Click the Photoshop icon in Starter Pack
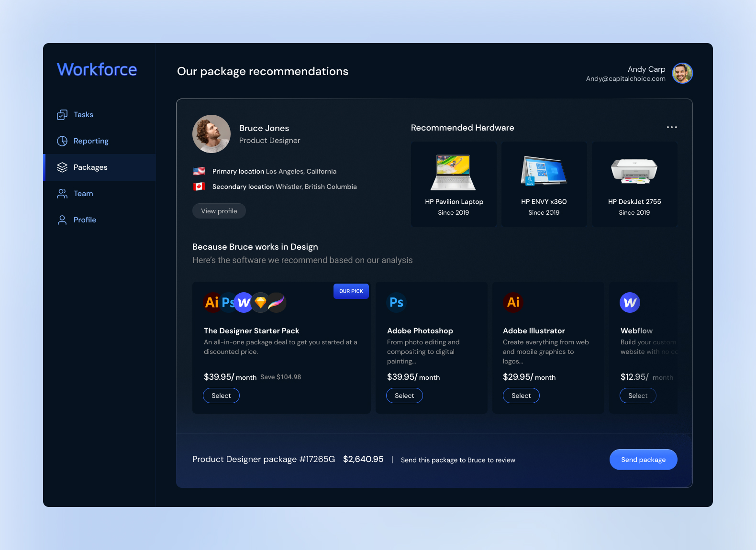This screenshot has width=756, height=550. [227, 302]
